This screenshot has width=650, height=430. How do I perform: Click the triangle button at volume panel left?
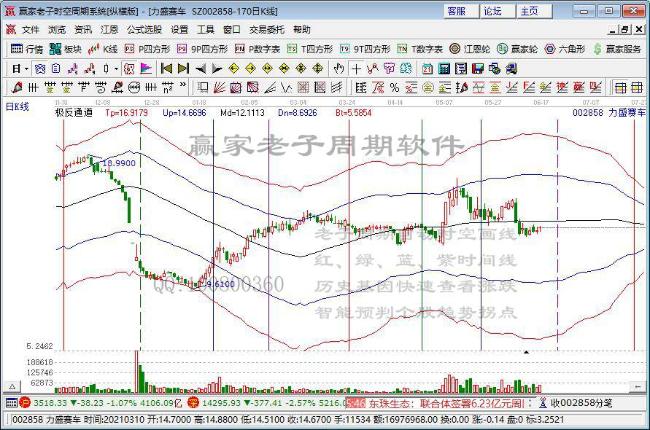coord(12,387)
